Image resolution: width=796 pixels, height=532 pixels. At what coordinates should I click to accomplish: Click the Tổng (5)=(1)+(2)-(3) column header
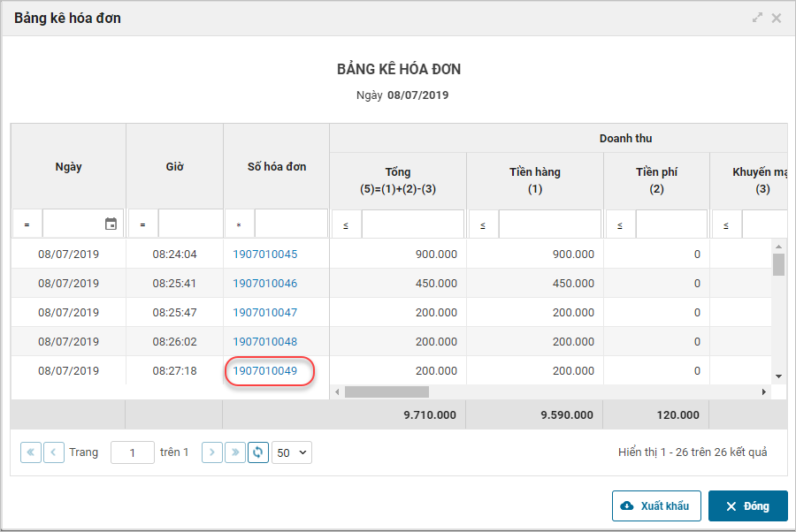click(398, 180)
